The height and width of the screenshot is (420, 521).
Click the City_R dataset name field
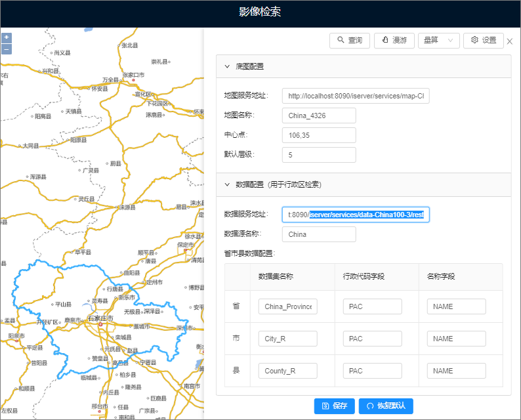[288, 339]
